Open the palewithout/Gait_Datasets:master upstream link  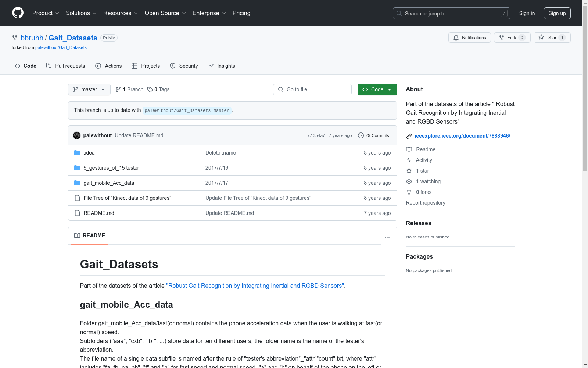pos(187,110)
